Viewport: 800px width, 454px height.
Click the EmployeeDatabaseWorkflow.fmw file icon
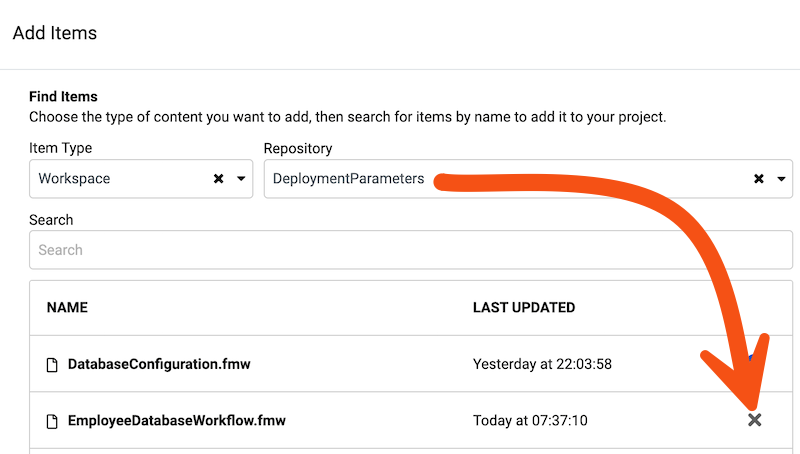52,421
